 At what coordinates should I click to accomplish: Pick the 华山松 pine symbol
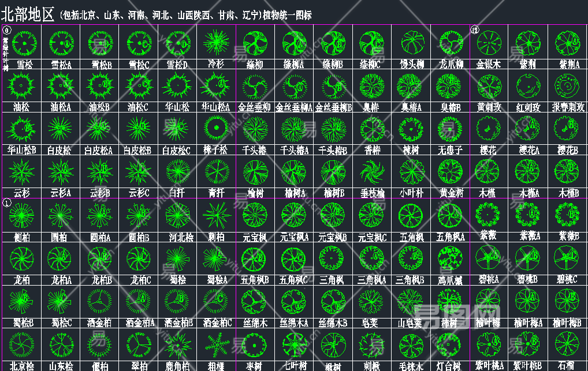[x=176, y=85]
